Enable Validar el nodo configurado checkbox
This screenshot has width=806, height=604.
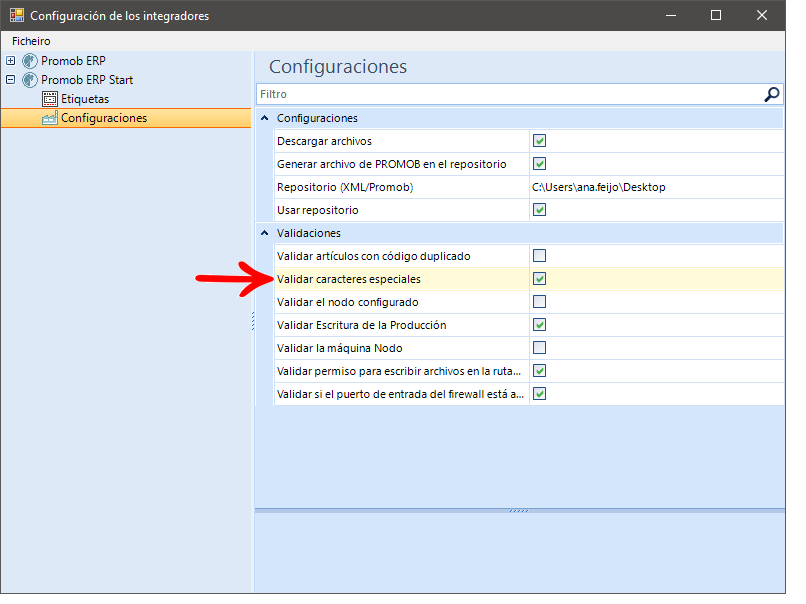pos(539,301)
